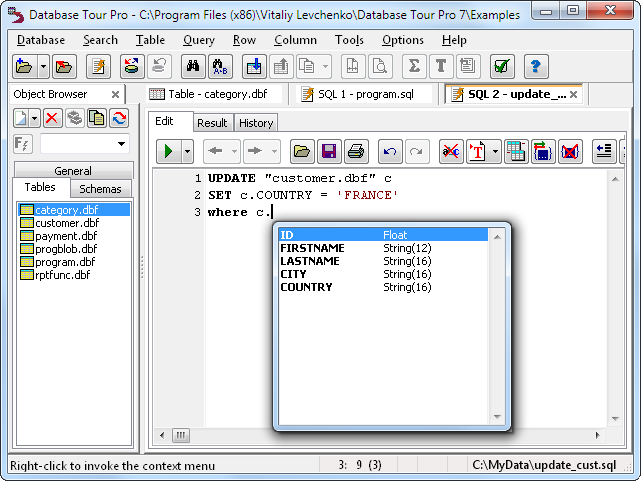Click the table grid icon in SQL toolbar
This screenshot has height=481, width=641.
515,152
